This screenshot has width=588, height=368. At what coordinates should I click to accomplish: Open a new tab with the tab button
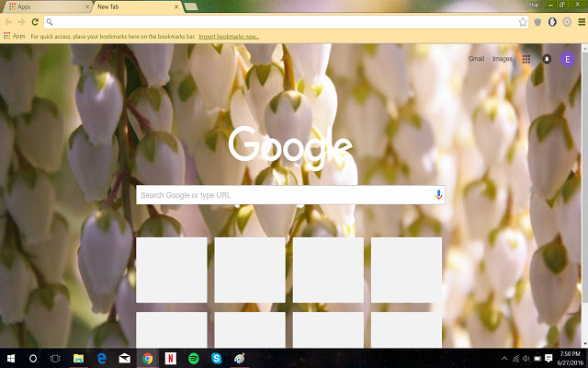(191, 6)
